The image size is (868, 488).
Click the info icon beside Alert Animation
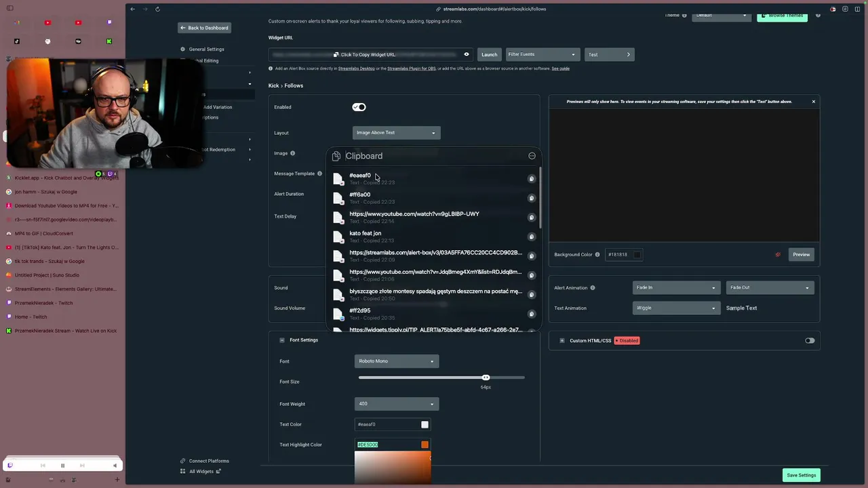[x=592, y=287]
